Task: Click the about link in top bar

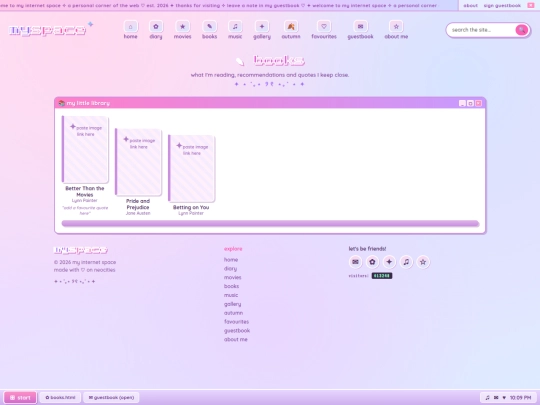Action: point(470,6)
